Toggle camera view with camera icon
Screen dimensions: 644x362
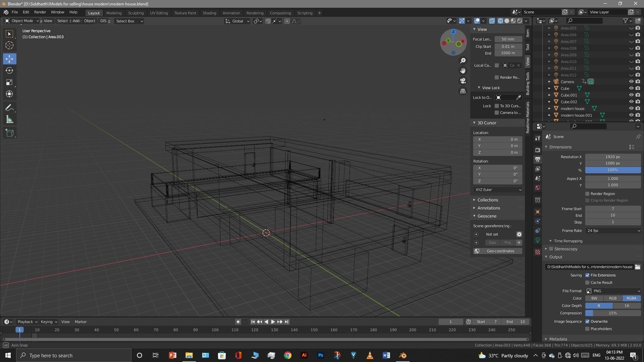pyautogui.click(x=463, y=81)
